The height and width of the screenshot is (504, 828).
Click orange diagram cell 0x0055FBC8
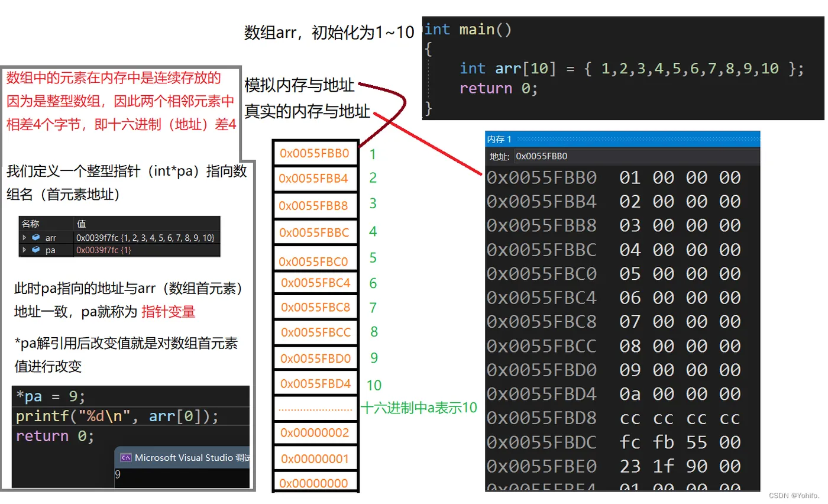pyautogui.click(x=315, y=308)
